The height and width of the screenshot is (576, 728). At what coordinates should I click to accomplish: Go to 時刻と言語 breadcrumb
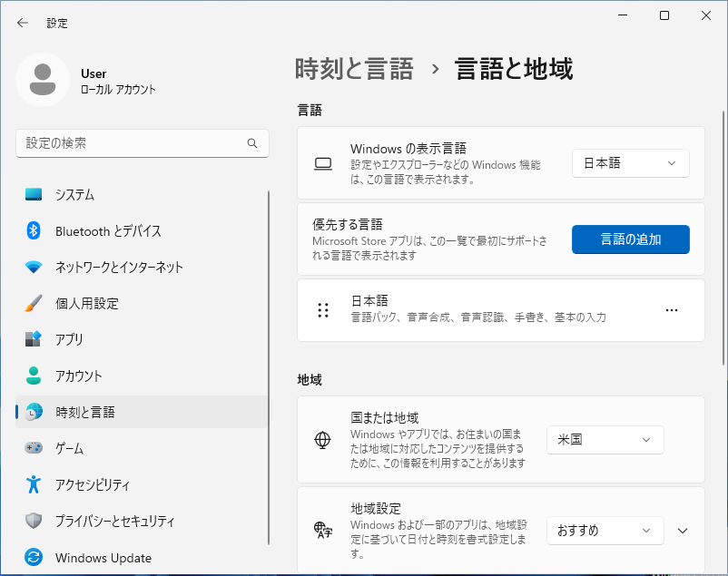(x=354, y=69)
